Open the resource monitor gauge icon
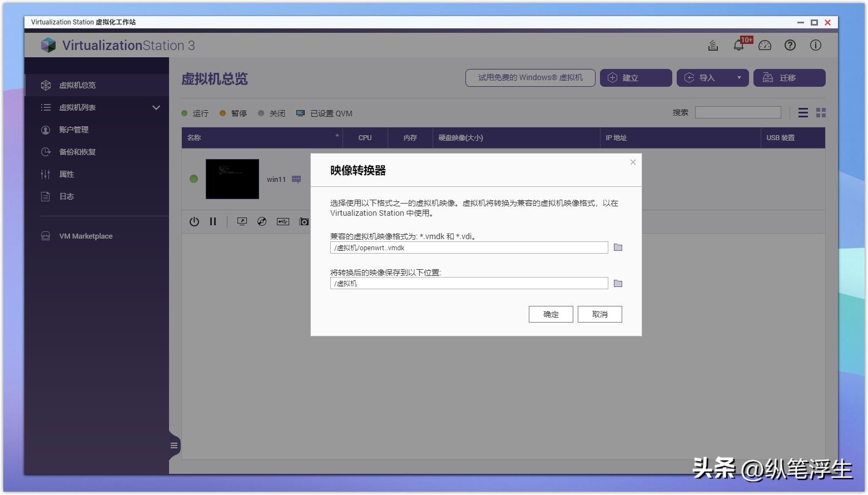The height and width of the screenshot is (495, 868). tap(765, 45)
